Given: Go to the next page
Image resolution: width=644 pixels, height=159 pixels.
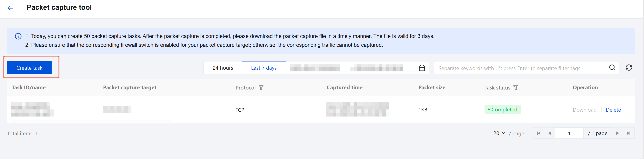Looking at the screenshot, I should coord(617,133).
